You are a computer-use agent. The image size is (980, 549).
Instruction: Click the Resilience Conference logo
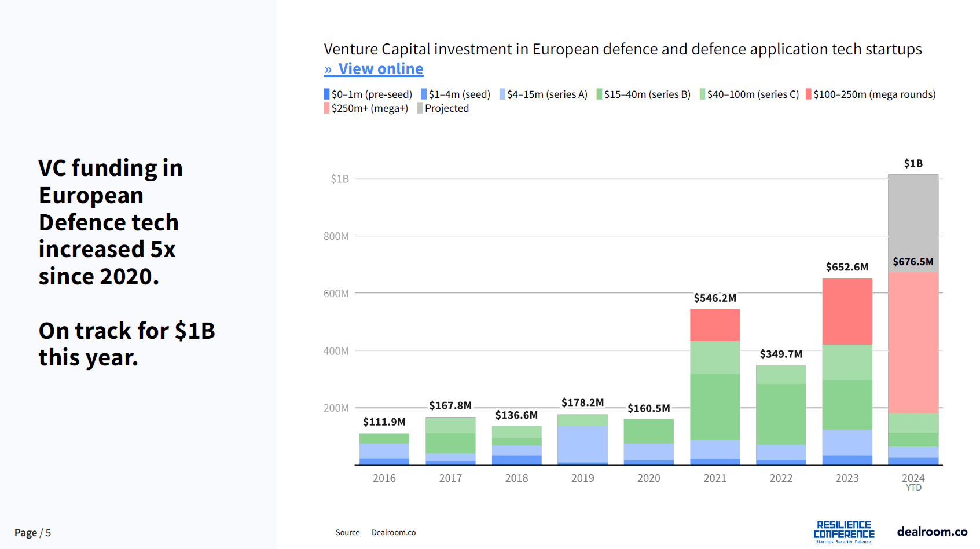pos(843,532)
